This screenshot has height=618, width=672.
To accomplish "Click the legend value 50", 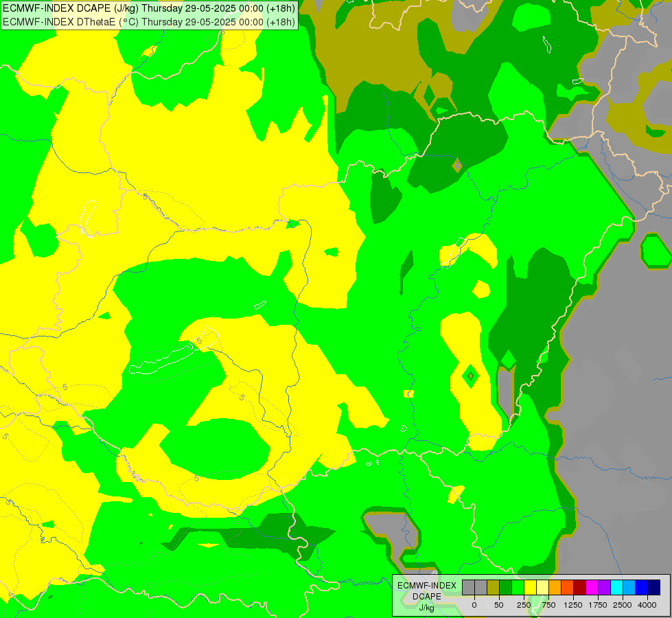I will click(x=499, y=605).
